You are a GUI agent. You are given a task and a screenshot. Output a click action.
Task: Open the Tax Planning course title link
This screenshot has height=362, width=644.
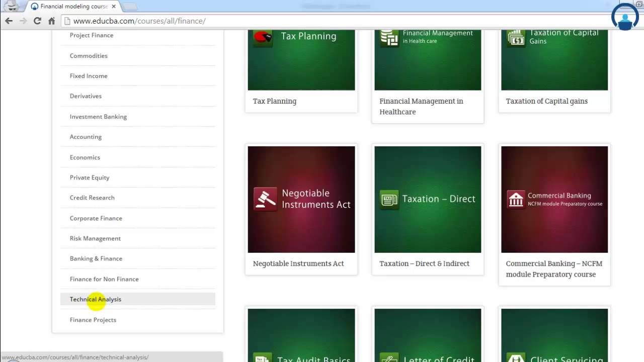(x=275, y=101)
